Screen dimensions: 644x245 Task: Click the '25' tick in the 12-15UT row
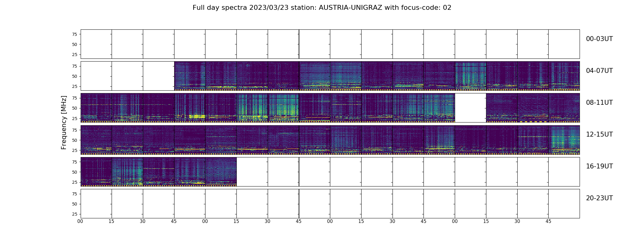pos(75,150)
